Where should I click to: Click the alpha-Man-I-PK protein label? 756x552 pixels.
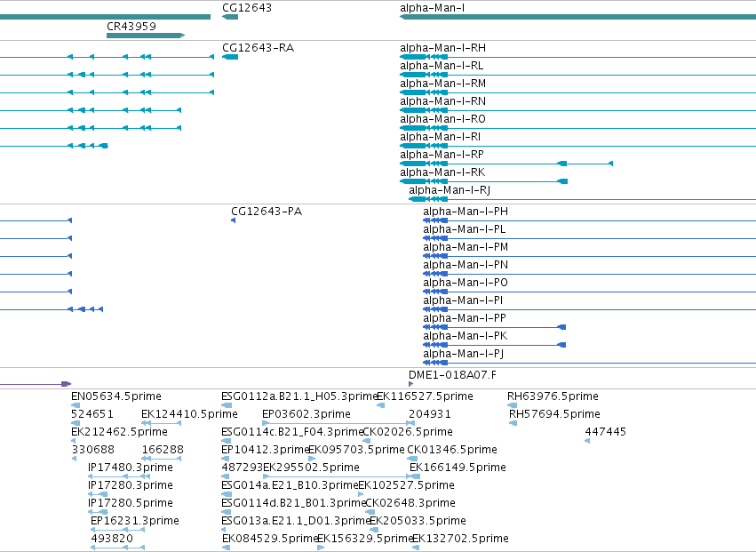466,336
